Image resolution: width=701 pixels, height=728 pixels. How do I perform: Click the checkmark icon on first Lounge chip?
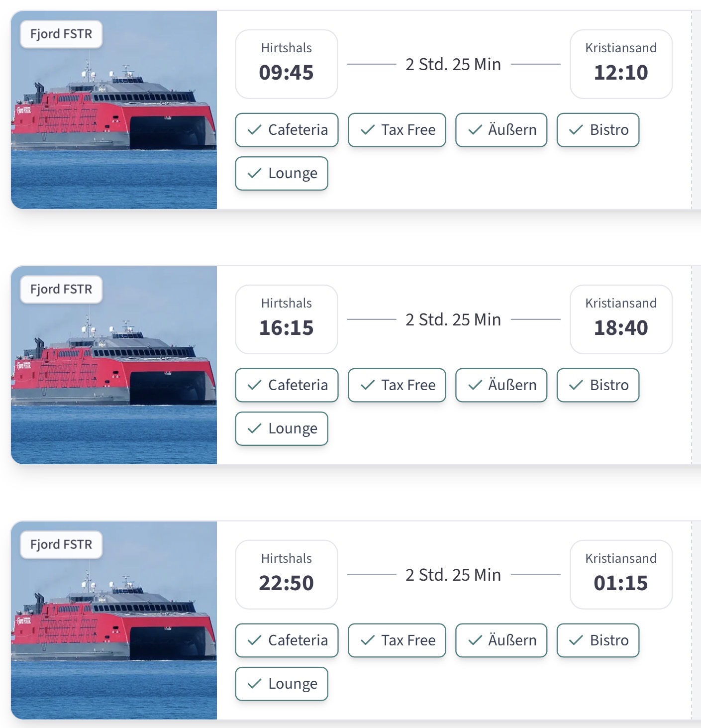tap(254, 173)
